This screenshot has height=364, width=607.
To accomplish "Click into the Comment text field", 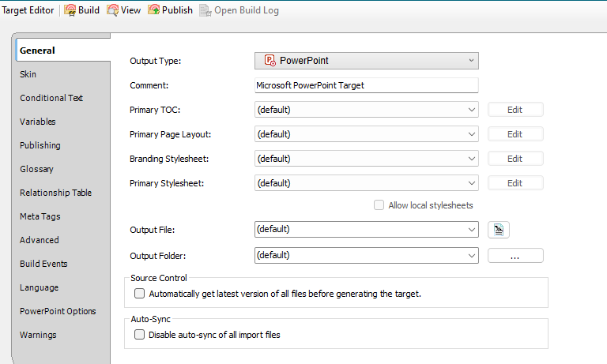I will pyautogui.click(x=367, y=85).
